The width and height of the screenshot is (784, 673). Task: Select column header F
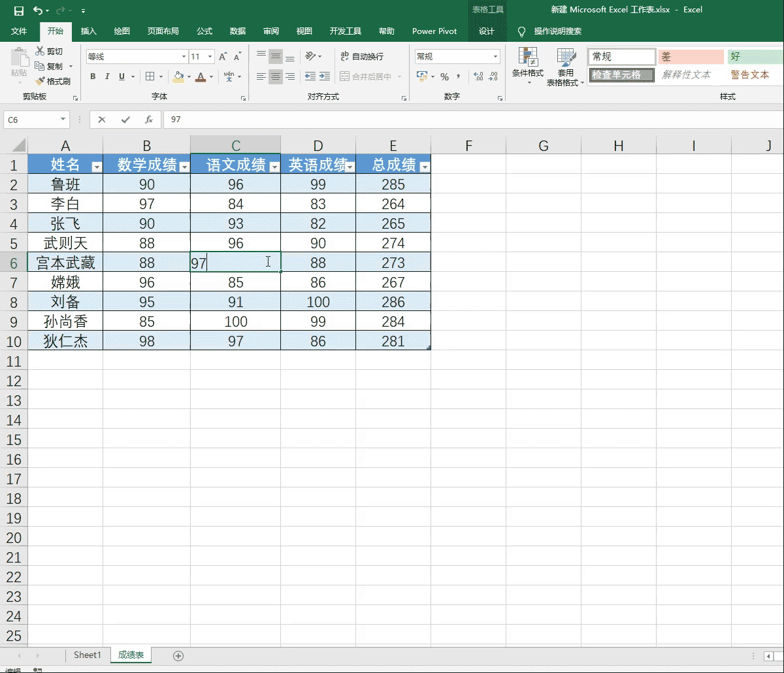click(468, 146)
